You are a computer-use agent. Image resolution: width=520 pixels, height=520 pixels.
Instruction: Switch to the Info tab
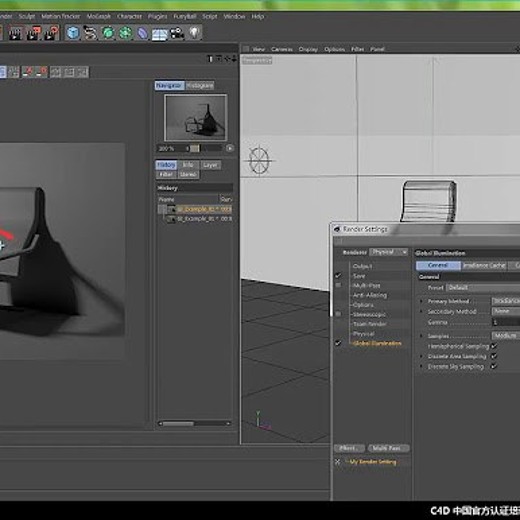(x=188, y=165)
